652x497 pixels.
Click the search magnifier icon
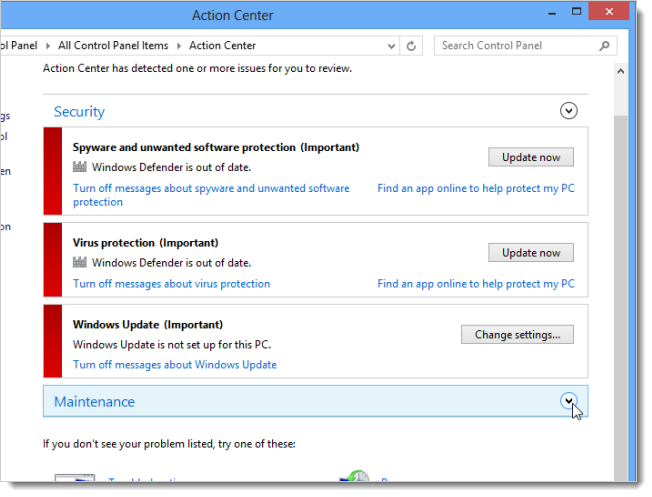[x=604, y=46]
